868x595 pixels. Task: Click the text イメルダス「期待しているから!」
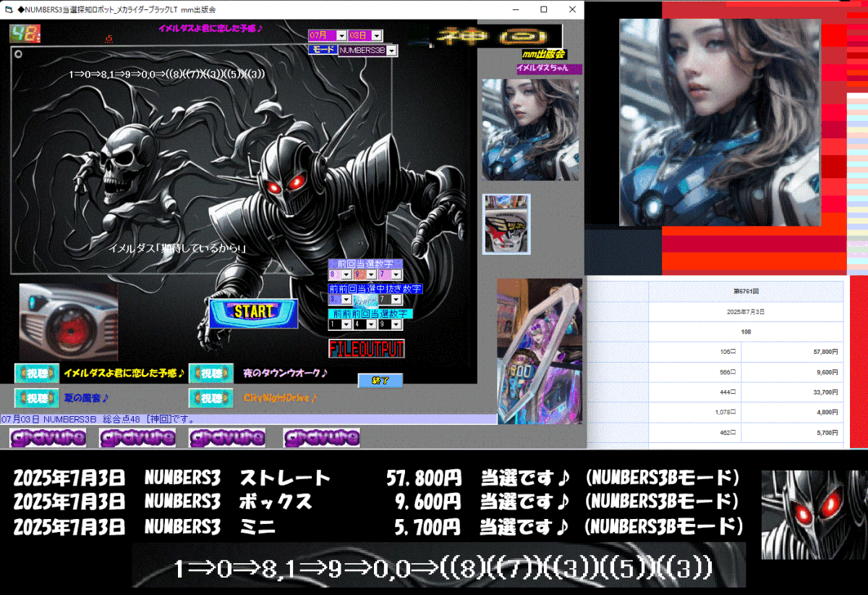coord(179,248)
